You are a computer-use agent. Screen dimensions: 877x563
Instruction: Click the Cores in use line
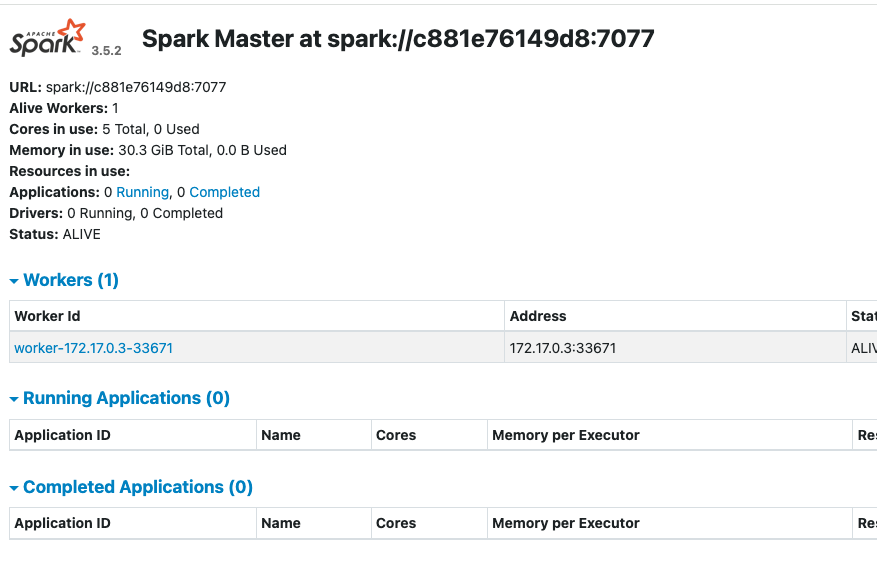(105, 129)
